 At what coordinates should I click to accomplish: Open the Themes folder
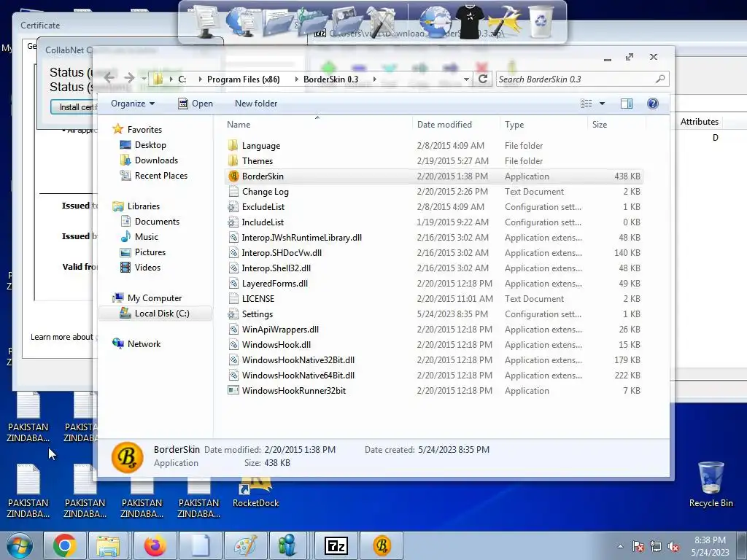click(x=258, y=161)
